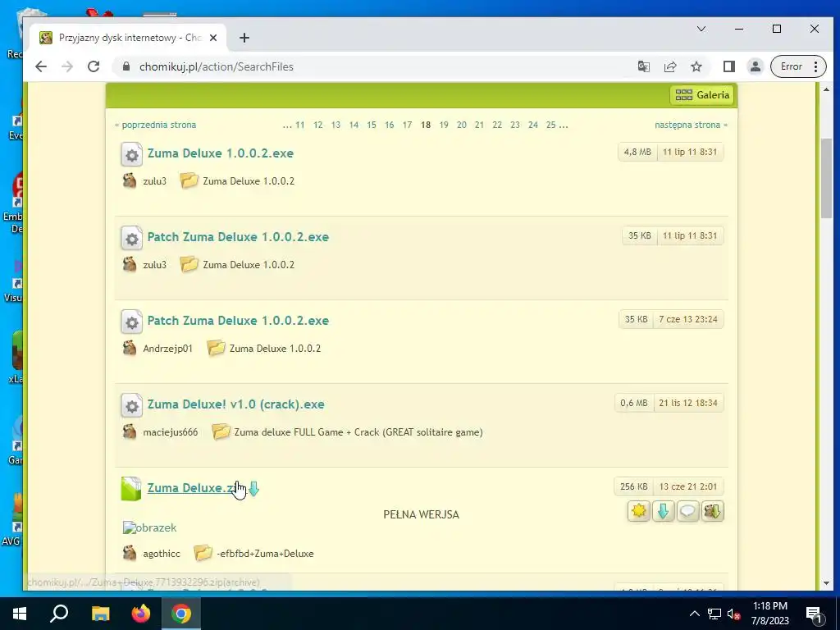Close the Przyjazny dysk internetowy tab

pos(213,38)
